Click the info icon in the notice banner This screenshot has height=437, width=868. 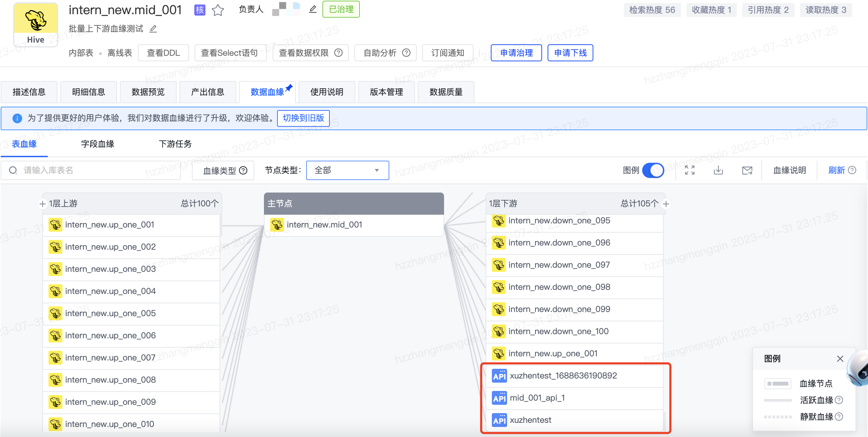pos(17,118)
